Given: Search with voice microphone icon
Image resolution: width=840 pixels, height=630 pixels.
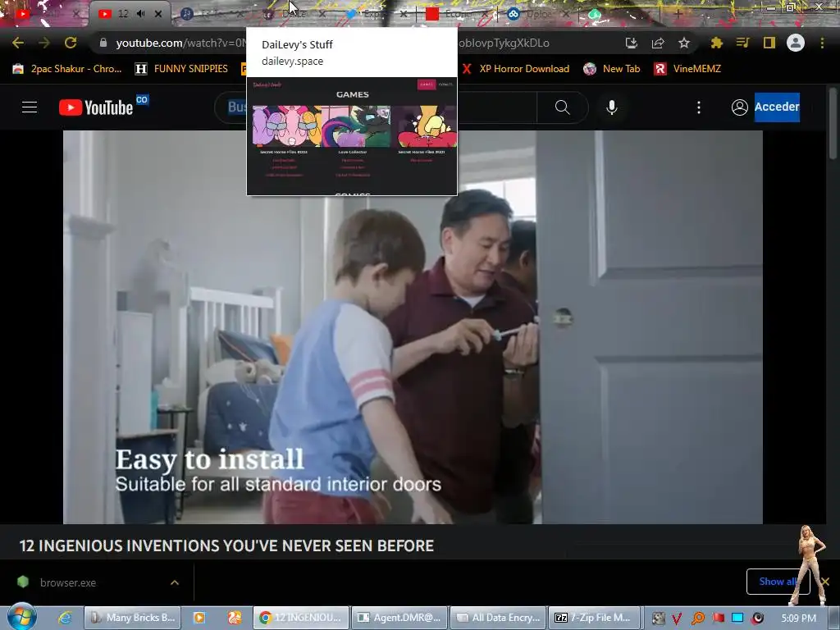Looking at the screenshot, I should click(612, 107).
